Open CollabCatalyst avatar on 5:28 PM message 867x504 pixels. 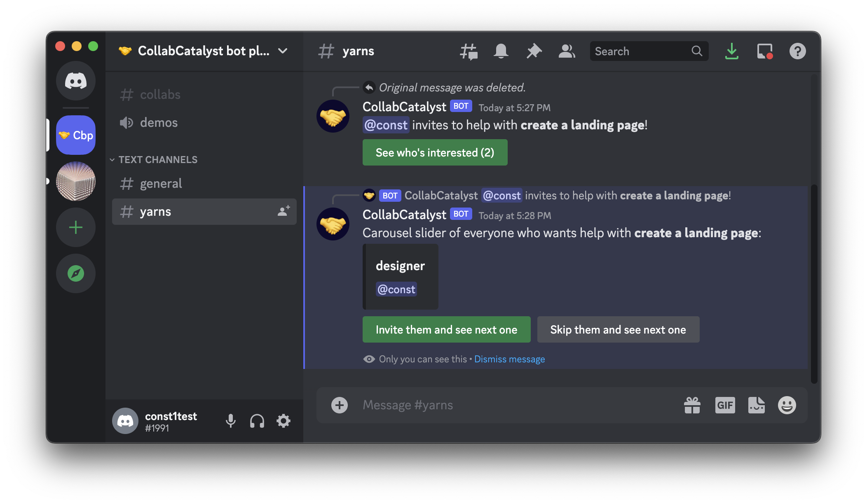click(x=333, y=224)
